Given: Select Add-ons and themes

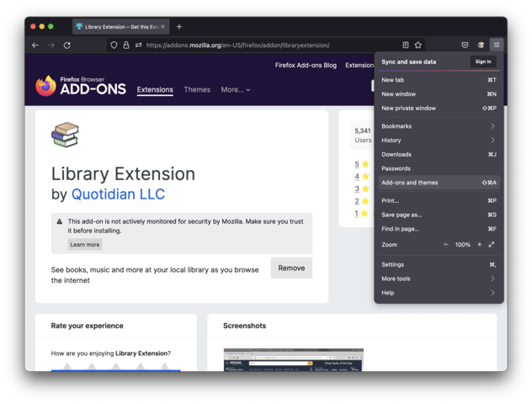Looking at the screenshot, I should pos(439,183).
